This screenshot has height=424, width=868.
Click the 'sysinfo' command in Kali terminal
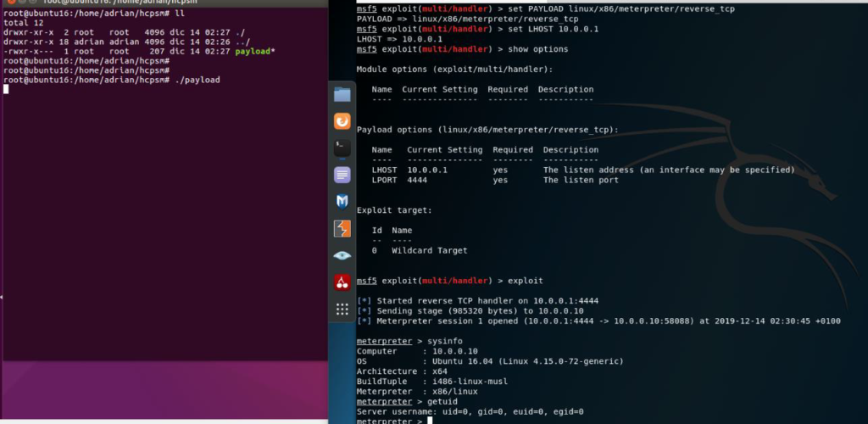click(x=444, y=341)
